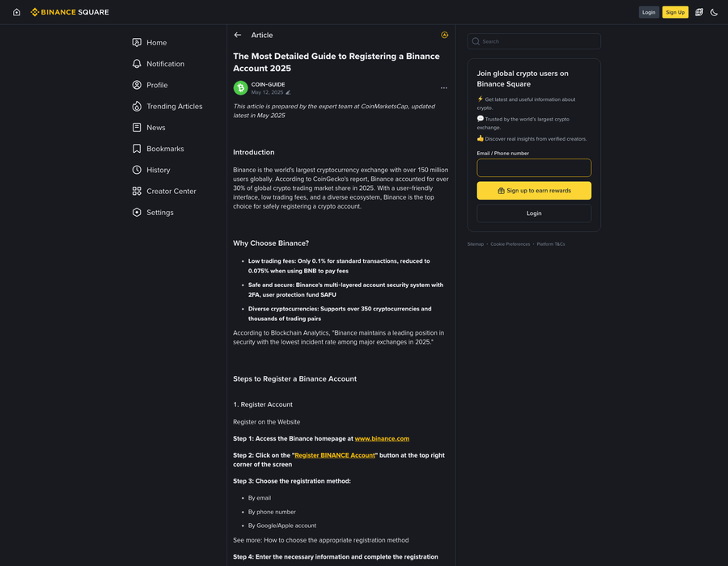728x566 pixels.
Task: Go back using the article arrow
Action: 237,35
